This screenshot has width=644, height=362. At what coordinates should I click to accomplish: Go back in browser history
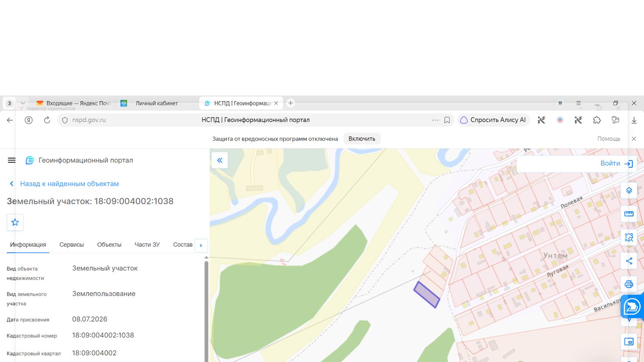tap(10, 120)
